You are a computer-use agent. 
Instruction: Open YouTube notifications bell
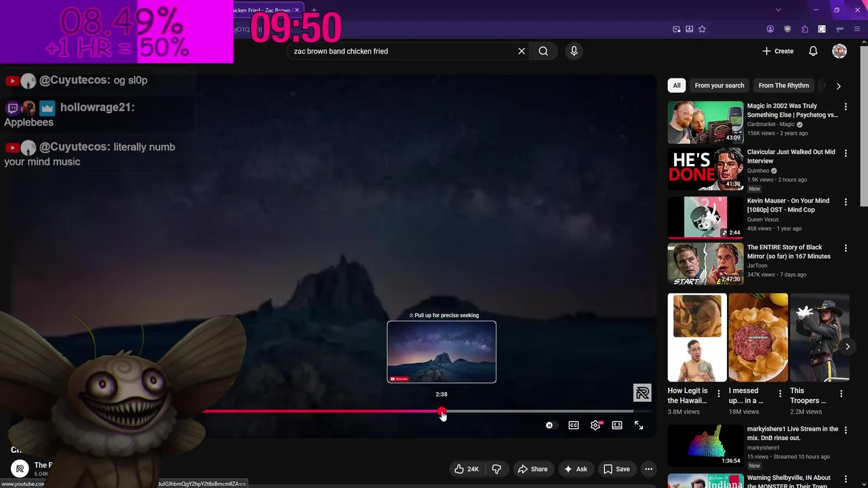click(x=813, y=51)
